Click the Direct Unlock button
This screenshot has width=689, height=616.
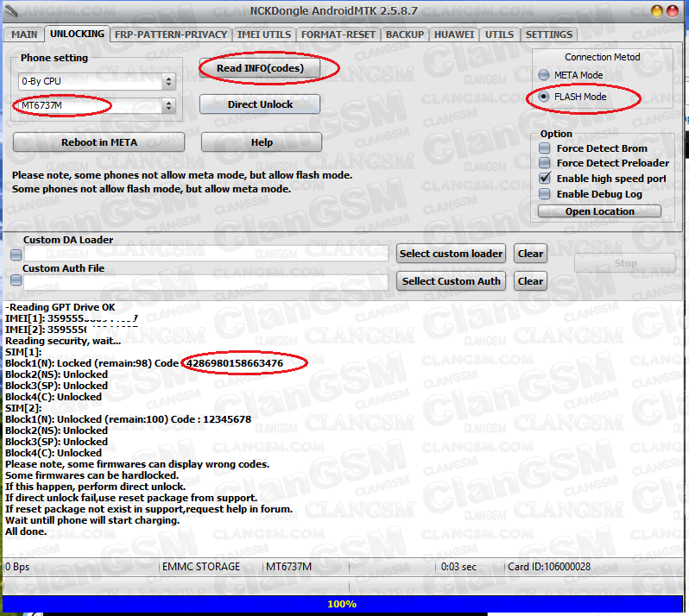[x=260, y=104]
